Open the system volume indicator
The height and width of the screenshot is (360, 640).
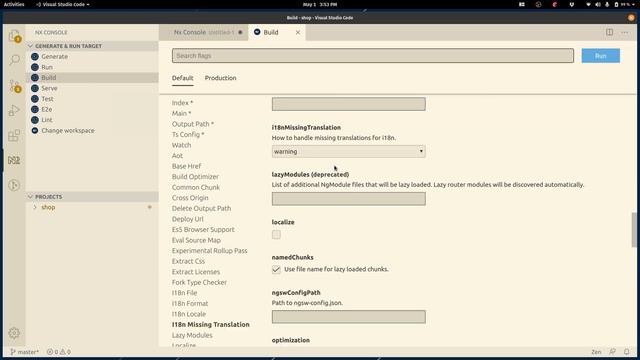tap(598, 4)
